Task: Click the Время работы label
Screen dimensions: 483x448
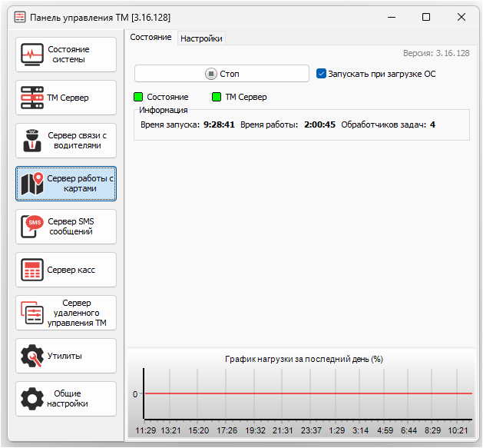Action: (270, 124)
